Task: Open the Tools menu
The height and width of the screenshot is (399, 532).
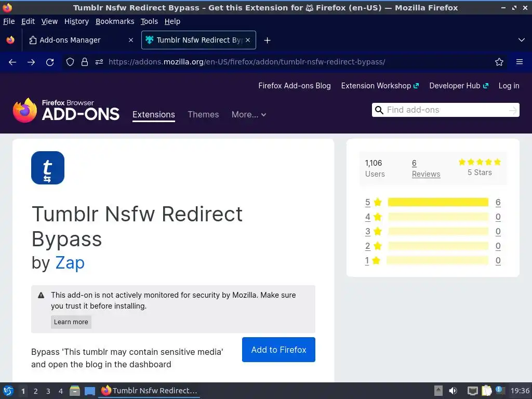Action: click(x=149, y=21)
